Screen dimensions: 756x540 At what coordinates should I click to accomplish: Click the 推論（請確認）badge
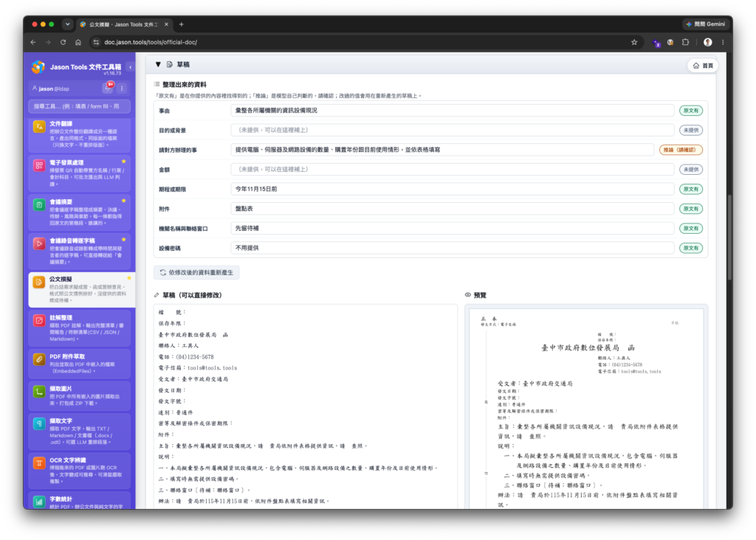680,150
